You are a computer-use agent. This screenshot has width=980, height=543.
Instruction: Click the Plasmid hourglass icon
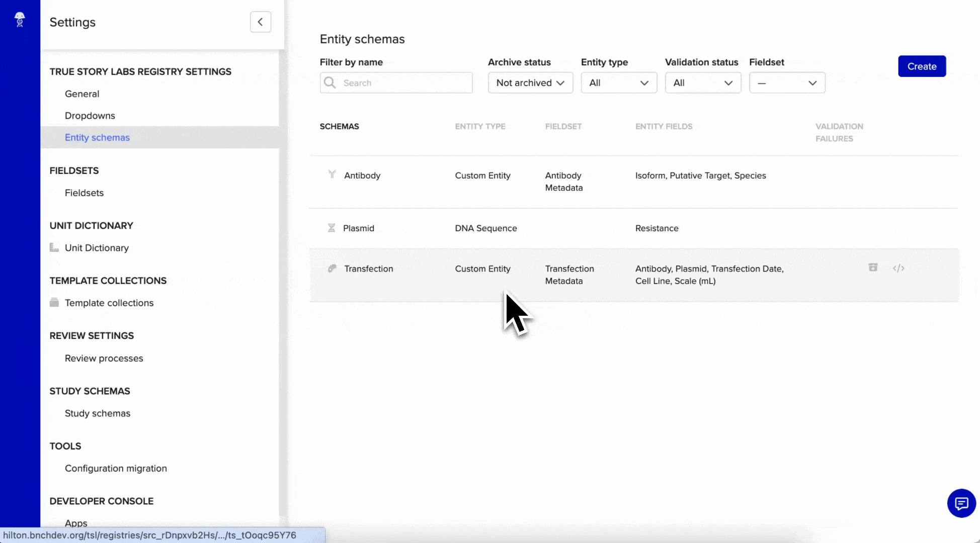332,227
